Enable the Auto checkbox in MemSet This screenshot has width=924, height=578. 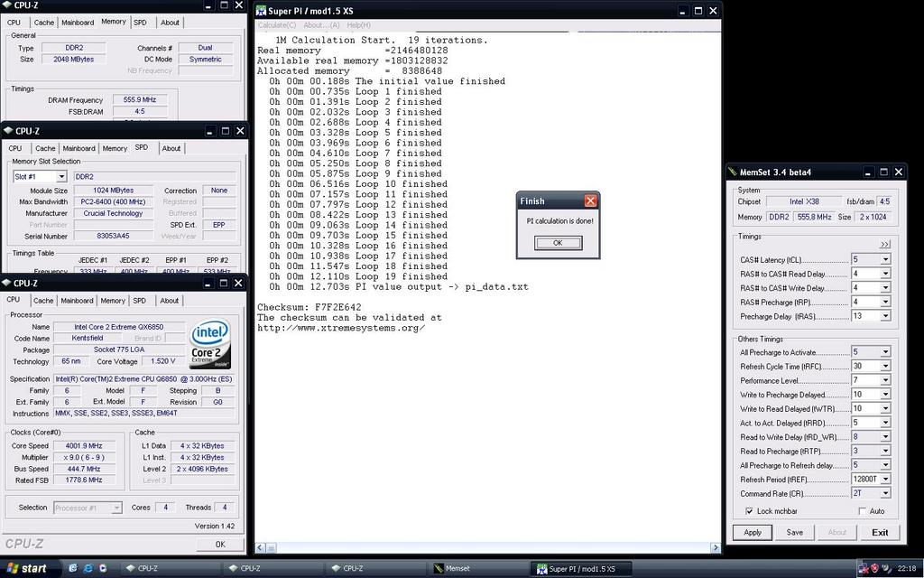(862, 511)
